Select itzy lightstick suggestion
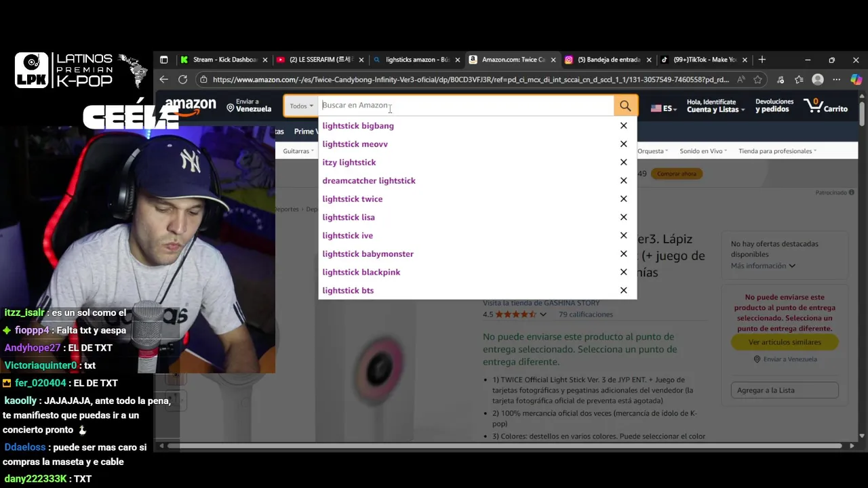 [349, 162]
